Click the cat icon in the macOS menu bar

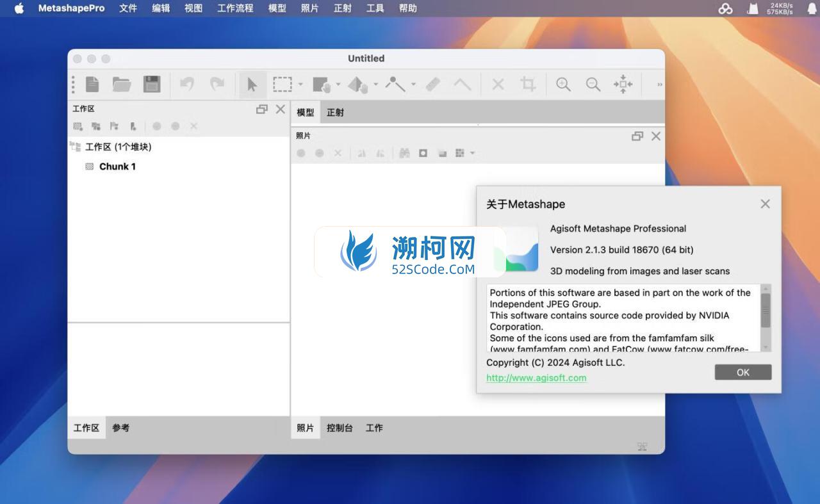click(x=753, y=8)
